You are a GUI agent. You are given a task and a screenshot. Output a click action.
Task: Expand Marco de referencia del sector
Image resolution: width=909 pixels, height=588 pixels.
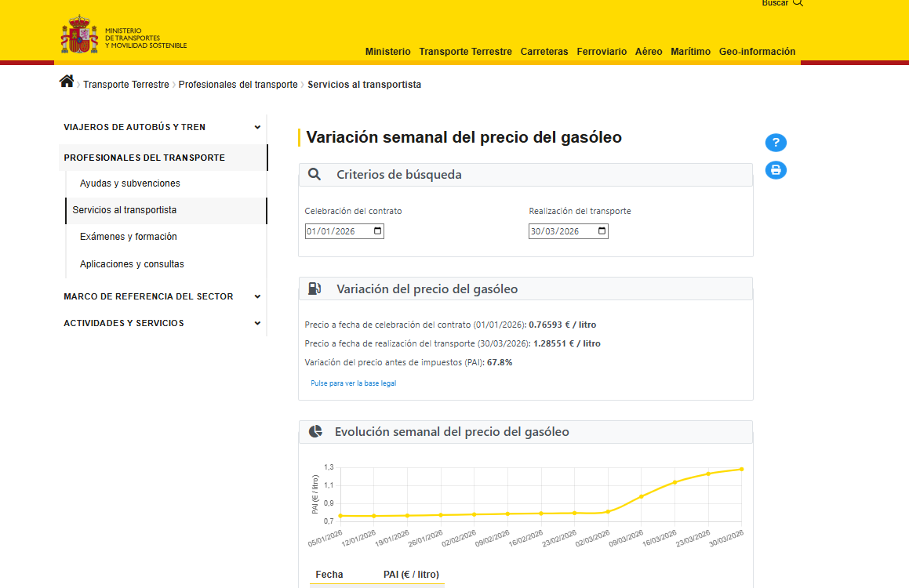pyautogui.click(x=257, y=296)
